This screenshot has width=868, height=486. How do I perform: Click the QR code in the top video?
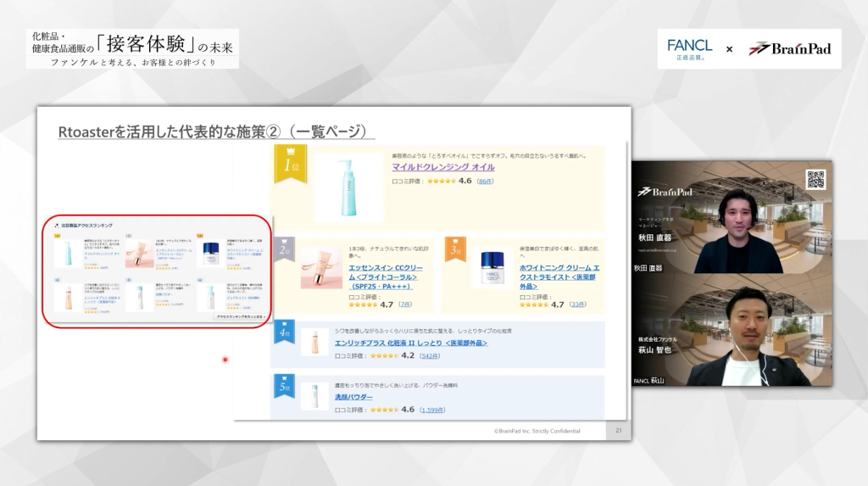pyautogui.click(x=815, y=179)
